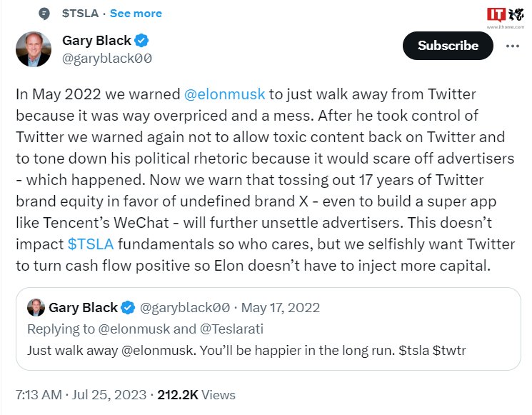Click the Gary Black display name
532x415 pixels.
click(96, 41)
